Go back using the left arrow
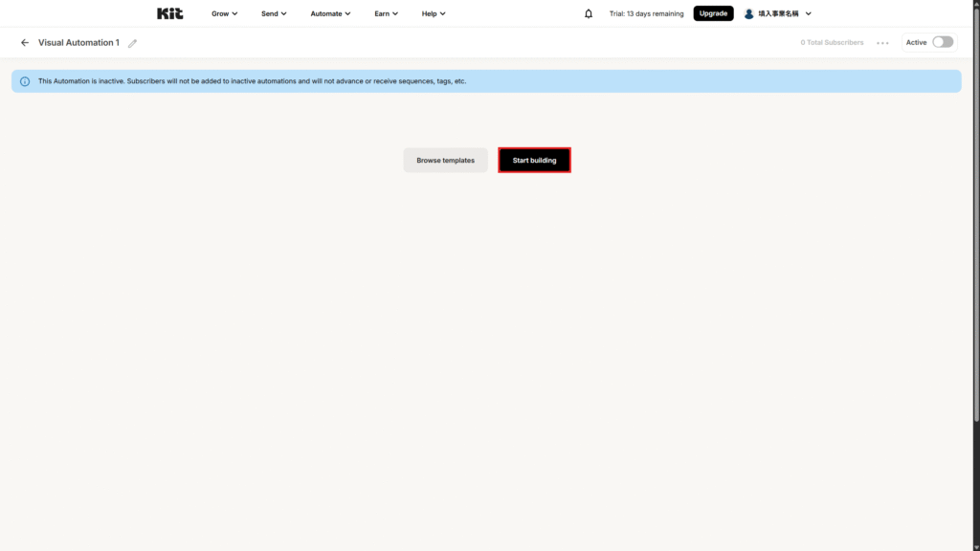 point(25,43)
